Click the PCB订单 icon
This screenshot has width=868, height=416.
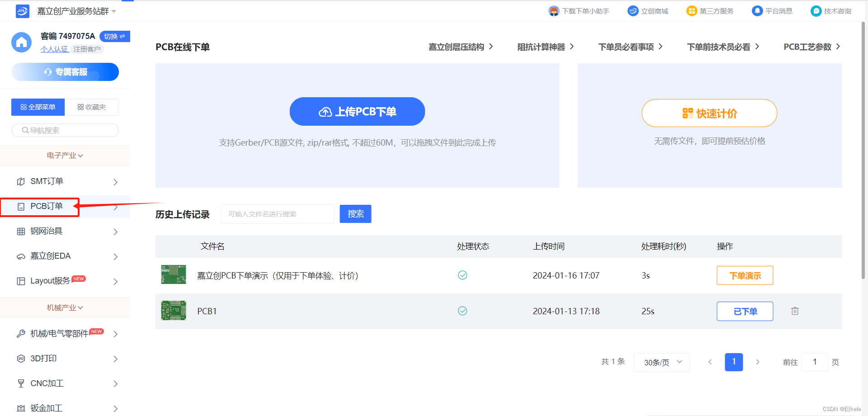pos(21,207)
